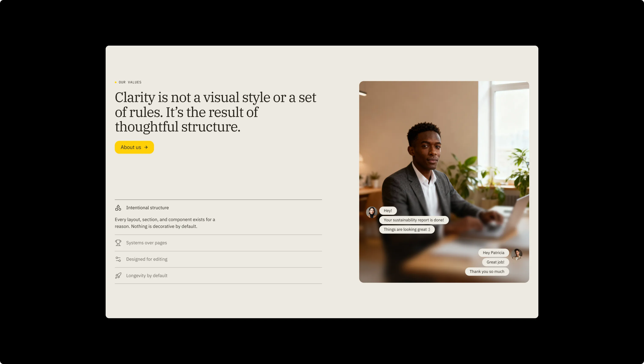Click the woman's avatar beside Hey! bubble

click(x=372, y=212)
